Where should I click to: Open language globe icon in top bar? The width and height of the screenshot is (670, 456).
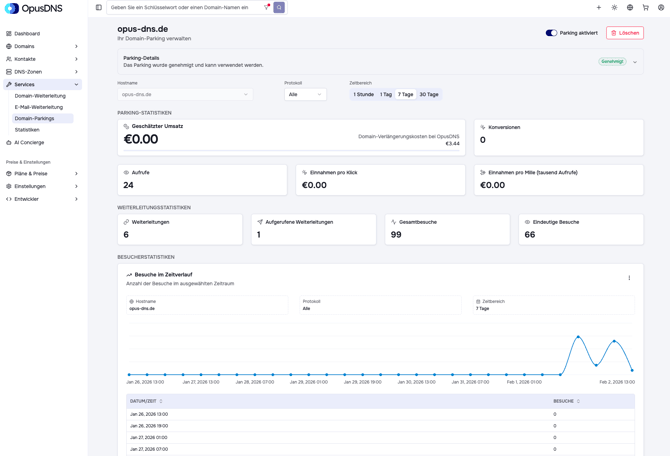click(630, 7)
